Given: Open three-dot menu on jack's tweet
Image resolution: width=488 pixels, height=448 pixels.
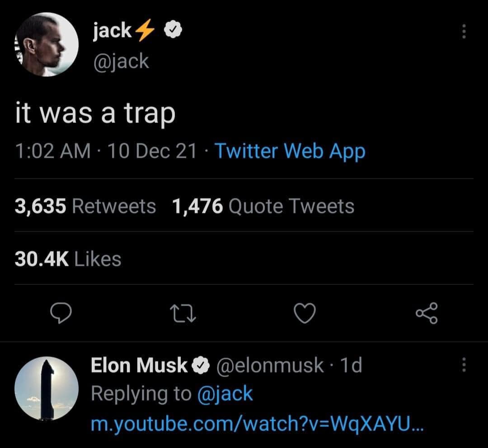Looking at the screenshot, I should [463, 32].
